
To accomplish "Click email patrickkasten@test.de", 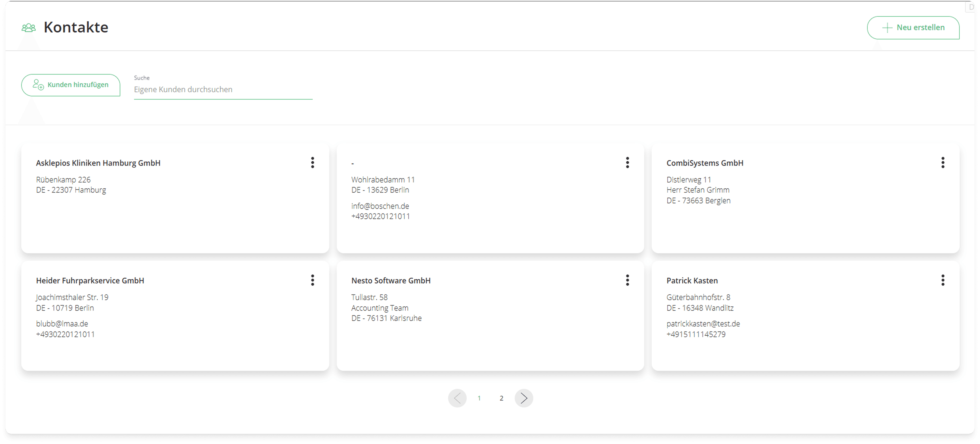I will tap(703, 324).
